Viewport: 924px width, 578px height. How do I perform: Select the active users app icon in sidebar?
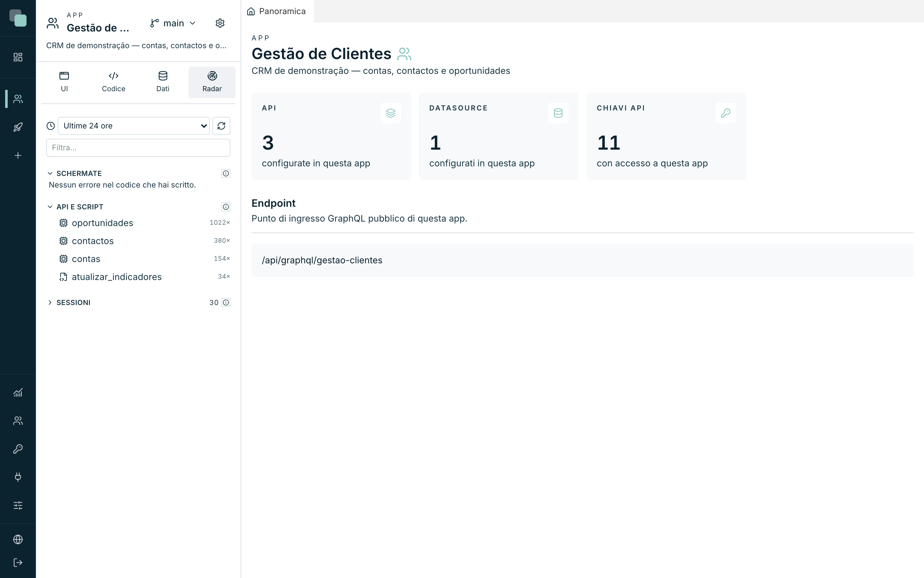tap(18, 99)
